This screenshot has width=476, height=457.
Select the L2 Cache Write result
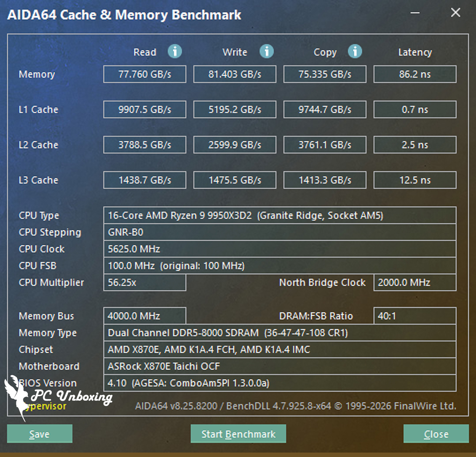(x=235, y=145)
